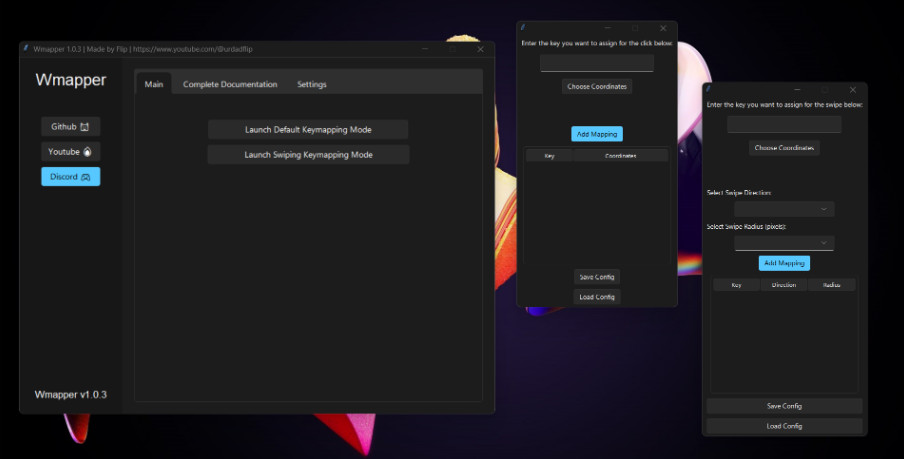Close the click mapping window
The image size is (904, 459).
663,28
